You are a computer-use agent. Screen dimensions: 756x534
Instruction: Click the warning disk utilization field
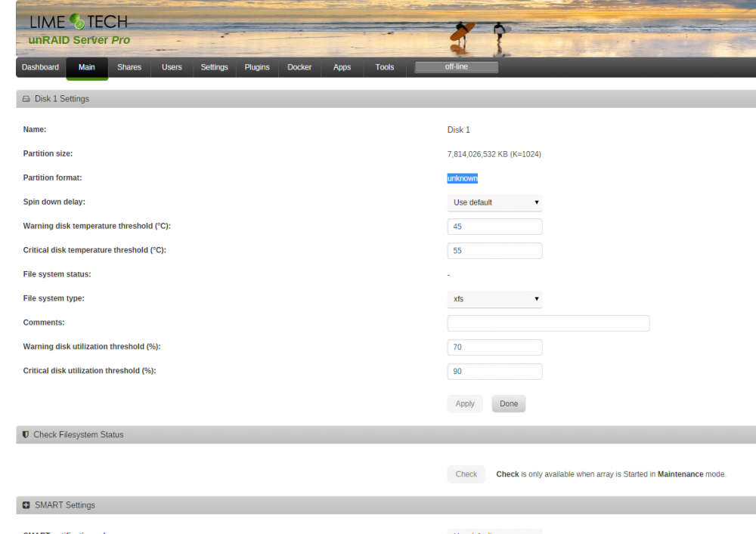(x=494, y=347)
